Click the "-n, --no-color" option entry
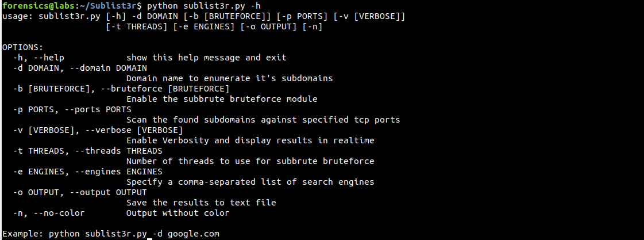Image resolution: width=644 pixels, height=240 pixels. tap(48, 213)
